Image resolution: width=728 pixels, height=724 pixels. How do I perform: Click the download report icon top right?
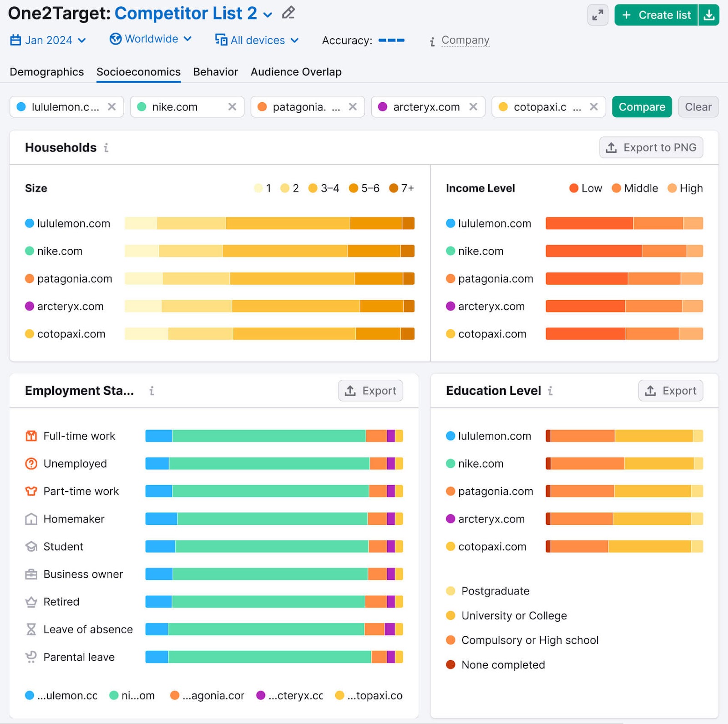(709, 15)
